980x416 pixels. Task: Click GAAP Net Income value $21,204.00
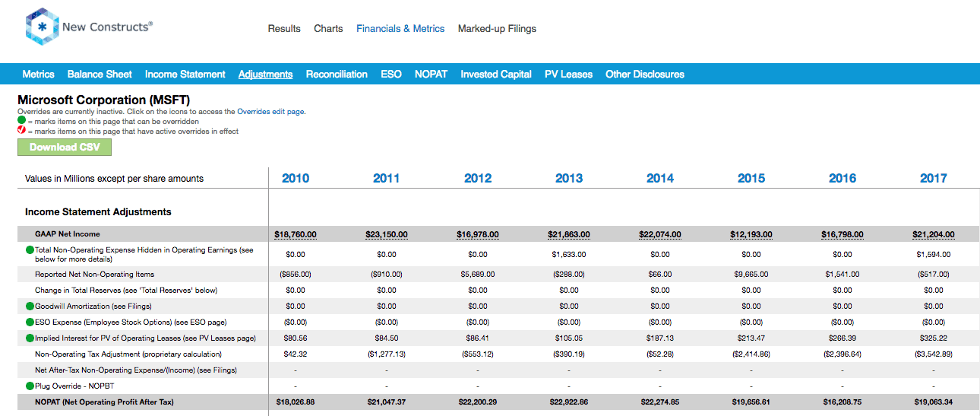coord(934,234)
